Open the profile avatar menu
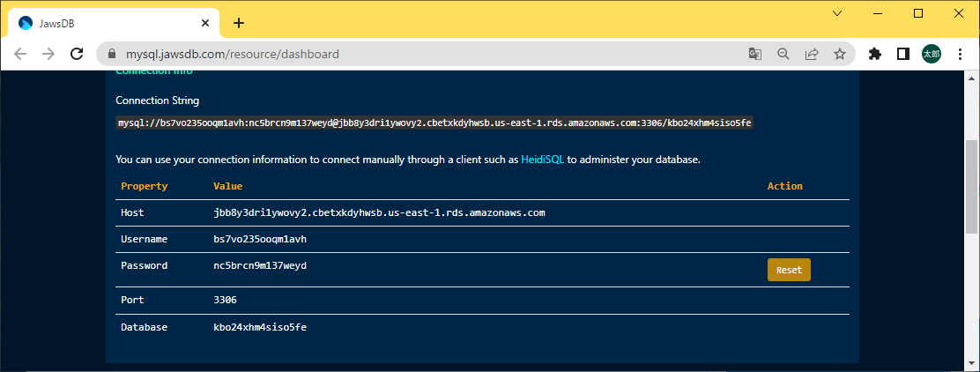 point(932,54)
